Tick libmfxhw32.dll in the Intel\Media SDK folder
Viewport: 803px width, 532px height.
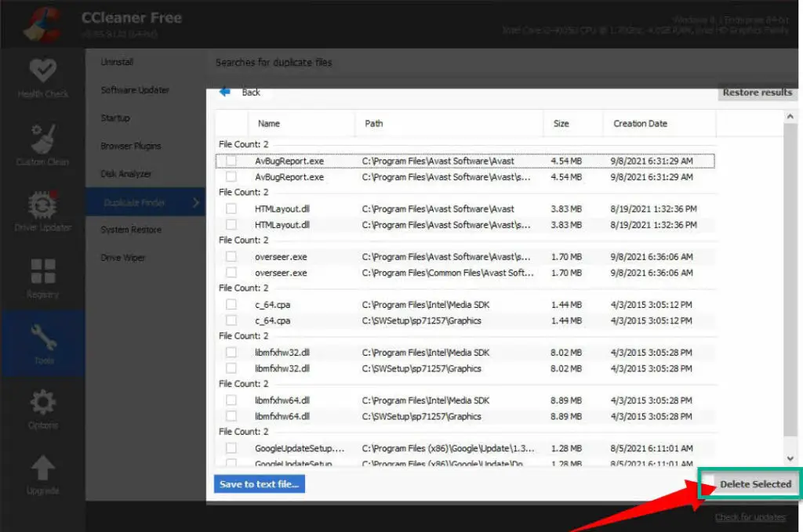click(231, 353)
